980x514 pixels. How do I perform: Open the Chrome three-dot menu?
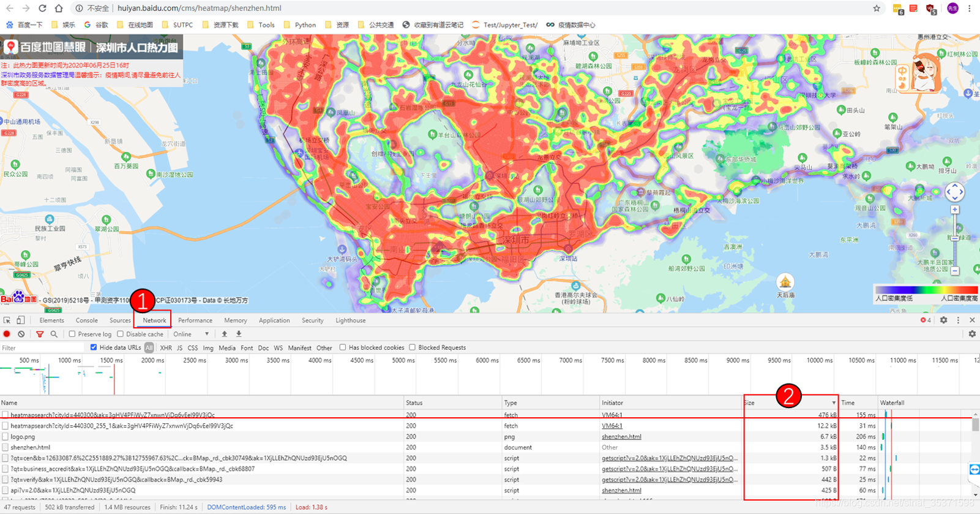coord(970,8)
